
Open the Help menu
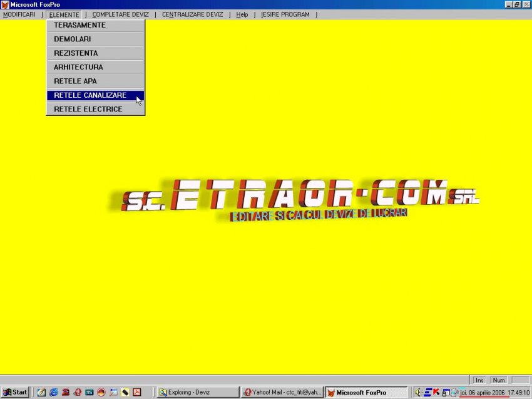pyautogui.click(x=242, y=14)
